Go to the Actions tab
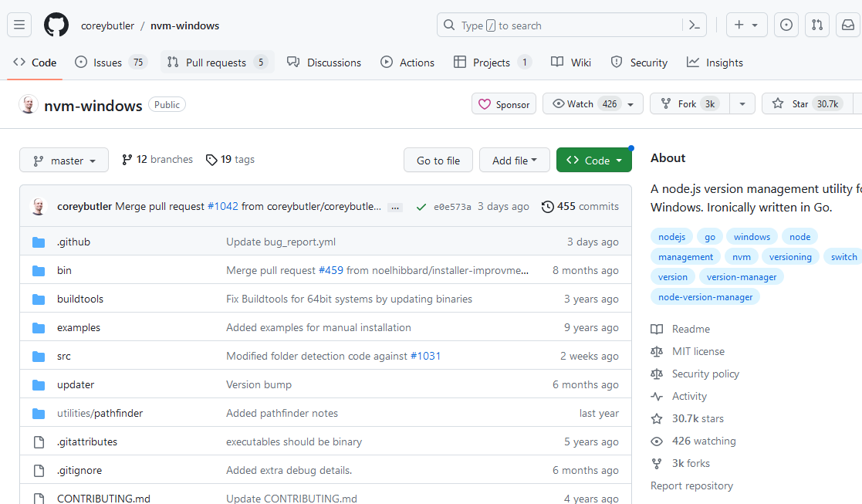The image size is (862, 504). (x=407, y=63)
